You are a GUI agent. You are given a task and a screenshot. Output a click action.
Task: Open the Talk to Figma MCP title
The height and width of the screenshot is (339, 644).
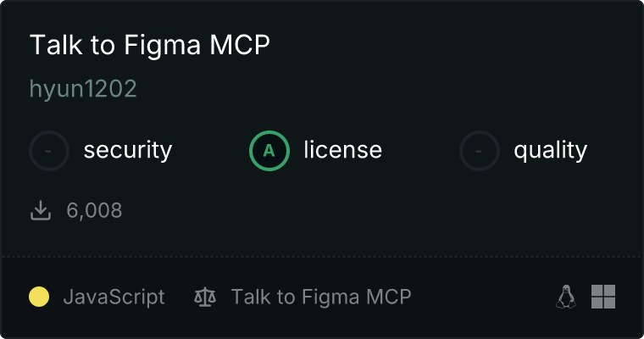coord(149,46)
